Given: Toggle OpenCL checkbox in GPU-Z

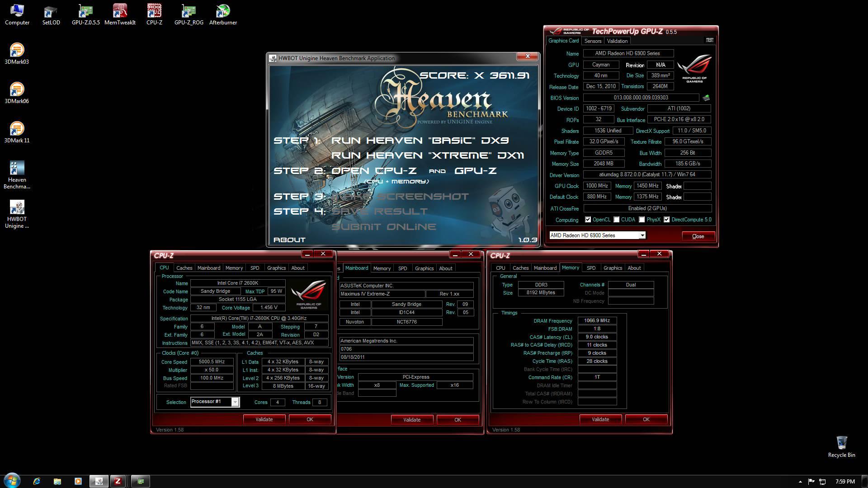Looking at the screenshot, I should [x=588, y=220].
